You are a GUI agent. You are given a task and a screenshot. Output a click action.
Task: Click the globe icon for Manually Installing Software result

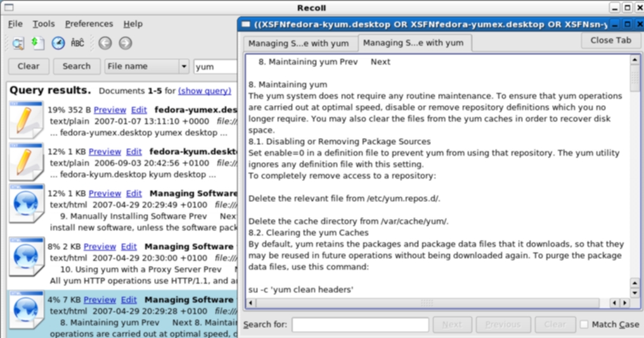(26, 203)
